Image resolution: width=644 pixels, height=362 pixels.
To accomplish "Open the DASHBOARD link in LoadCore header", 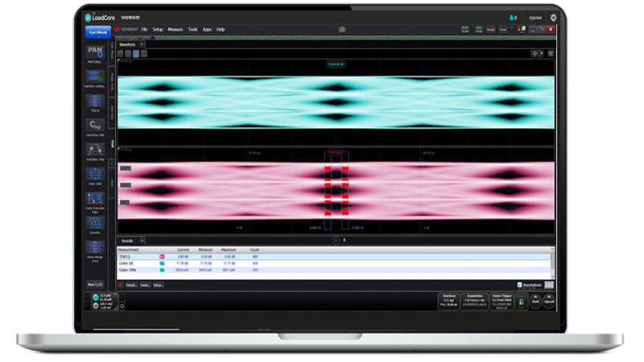I will pyautogui.click(x=130, y=18).
